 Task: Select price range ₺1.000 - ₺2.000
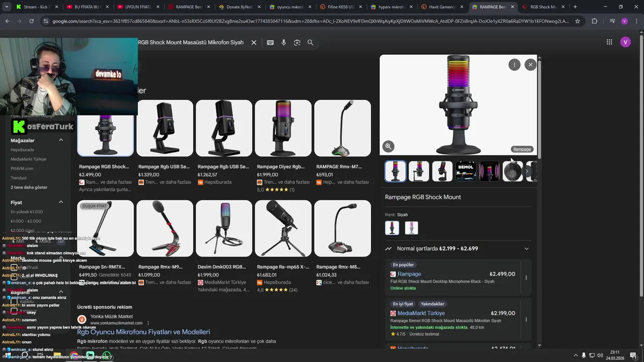(x=26, y=221)
